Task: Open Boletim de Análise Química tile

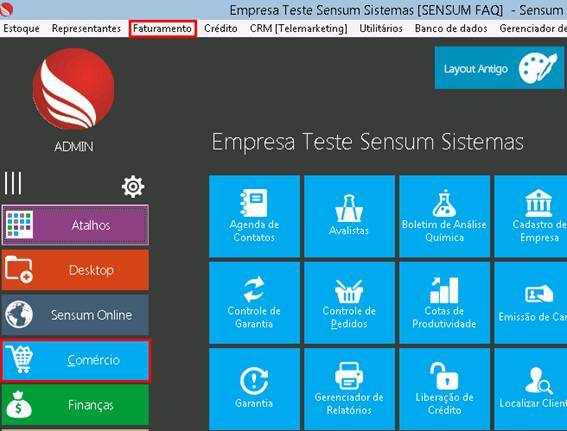Action: [444, 216]
